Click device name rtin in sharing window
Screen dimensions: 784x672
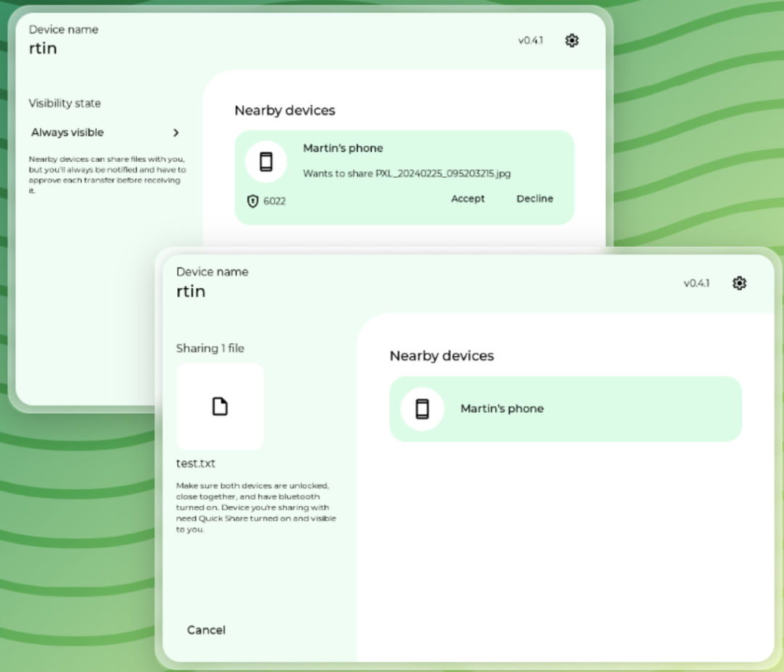click(x=190, y=292)
